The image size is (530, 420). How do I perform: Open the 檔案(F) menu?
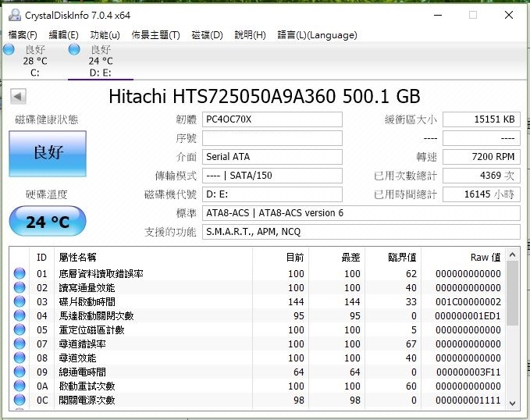(23, 35)
